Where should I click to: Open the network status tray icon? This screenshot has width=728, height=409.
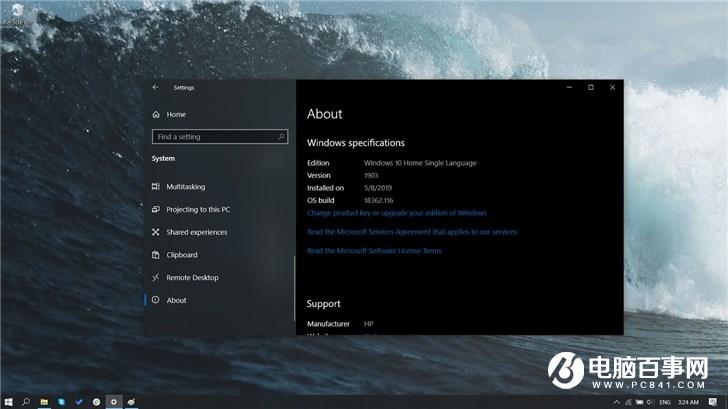coord(628,402)
